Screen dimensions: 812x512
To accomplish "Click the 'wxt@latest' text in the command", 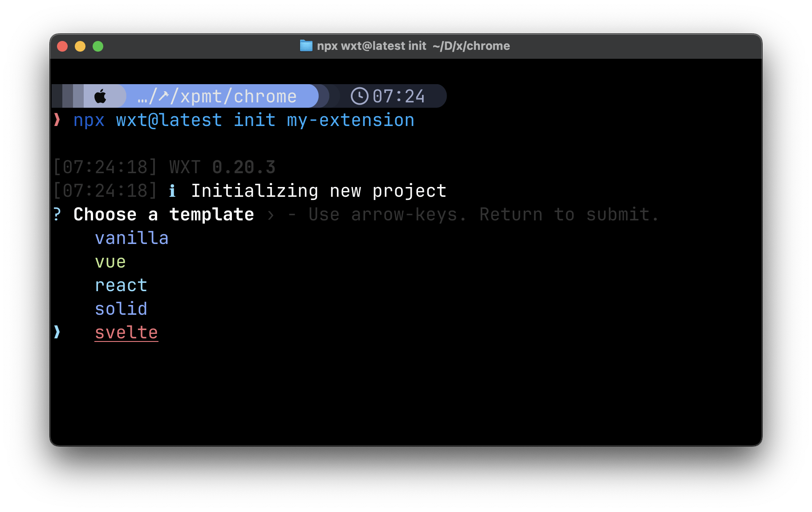I will point(169,120).
